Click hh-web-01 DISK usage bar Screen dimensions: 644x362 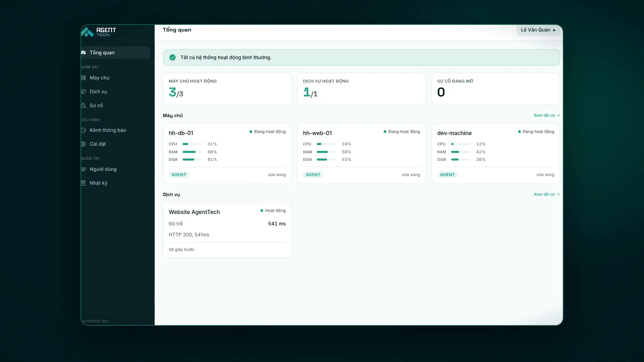click(326, 160)
